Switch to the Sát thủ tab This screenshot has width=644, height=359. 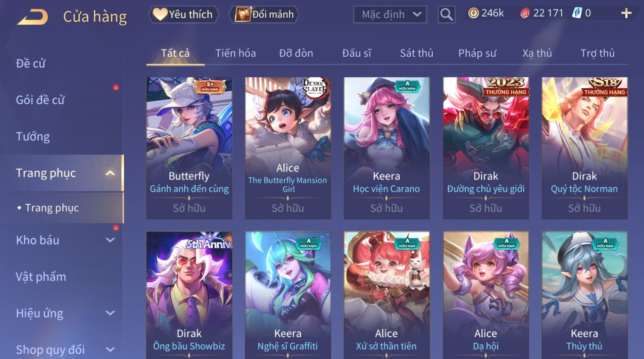pyautogui.click(x=417, y=53)
